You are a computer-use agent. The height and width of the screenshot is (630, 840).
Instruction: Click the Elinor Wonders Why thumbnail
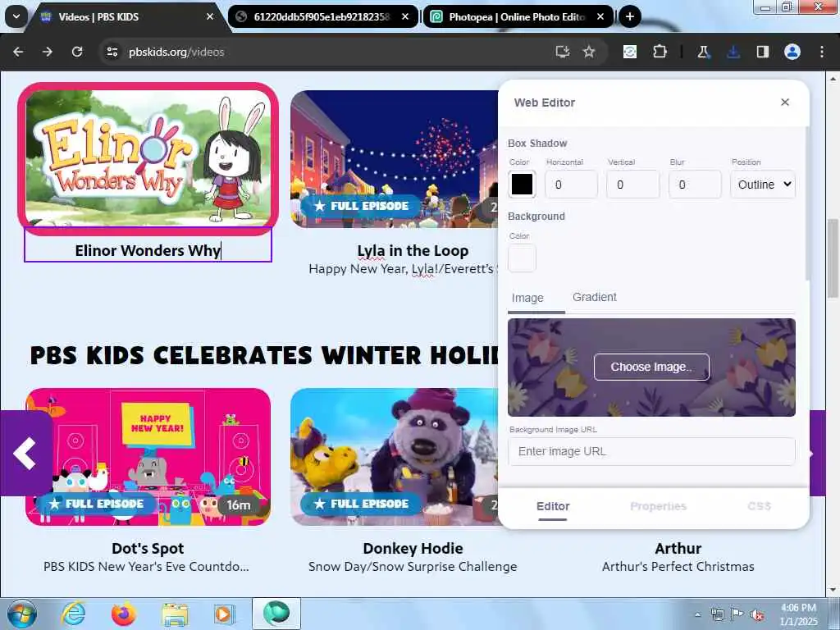click(x=148, y=158)
